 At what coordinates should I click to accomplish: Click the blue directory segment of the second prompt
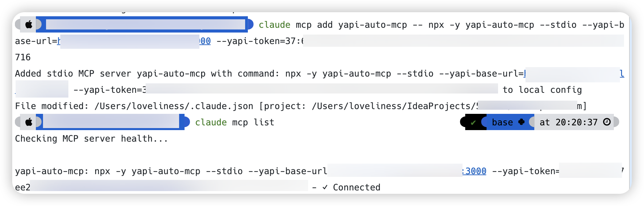tap(111, 122)
